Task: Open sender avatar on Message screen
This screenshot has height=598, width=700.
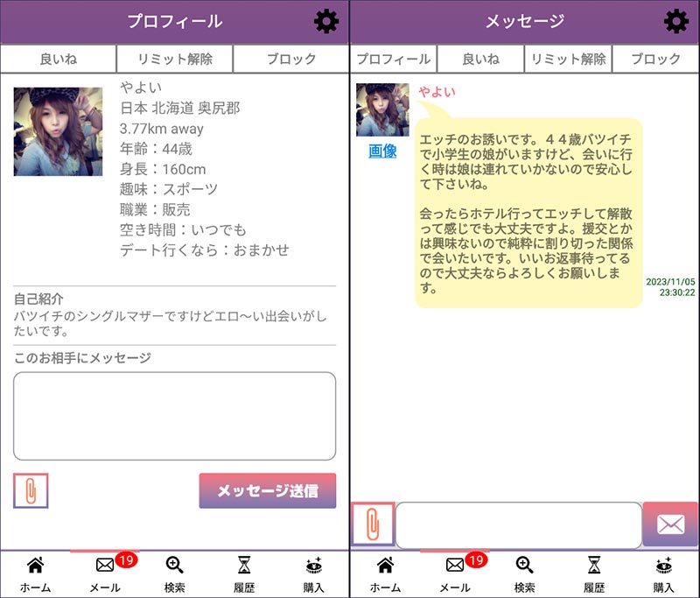Action: click(x=382, y=109)
